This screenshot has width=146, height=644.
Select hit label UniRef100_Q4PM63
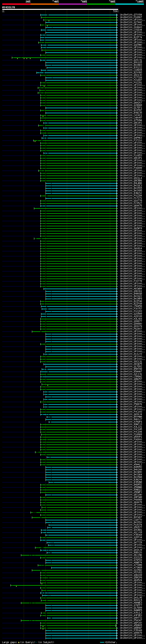point(131,138)
